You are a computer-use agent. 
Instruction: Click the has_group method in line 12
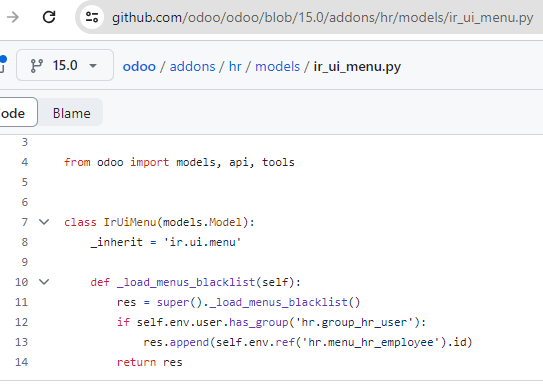[259, 322]
